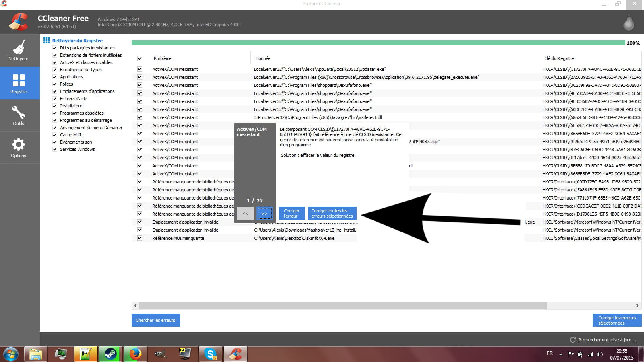Toggle the Cache MUI checkbox
644x362 pixels.
[55, 135]
